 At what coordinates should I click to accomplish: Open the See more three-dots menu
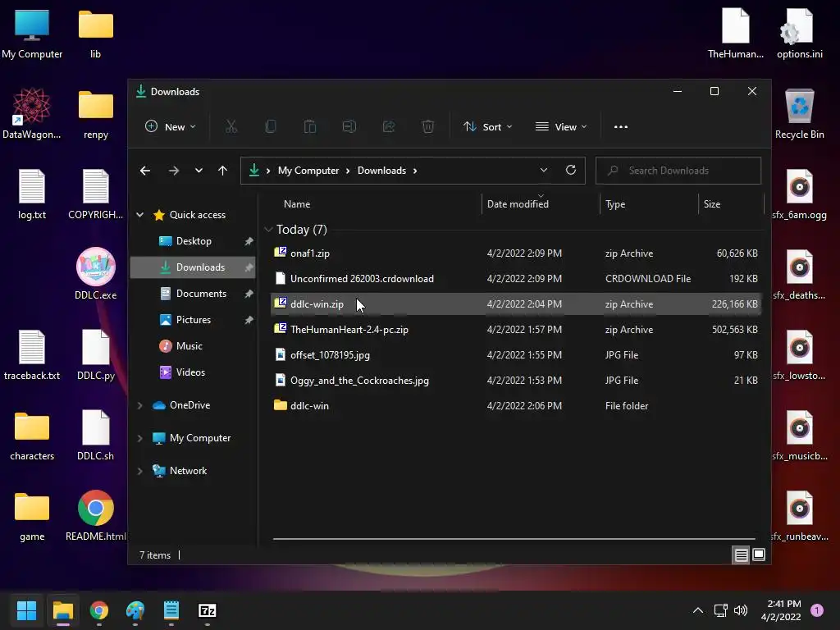coord(621,127)
